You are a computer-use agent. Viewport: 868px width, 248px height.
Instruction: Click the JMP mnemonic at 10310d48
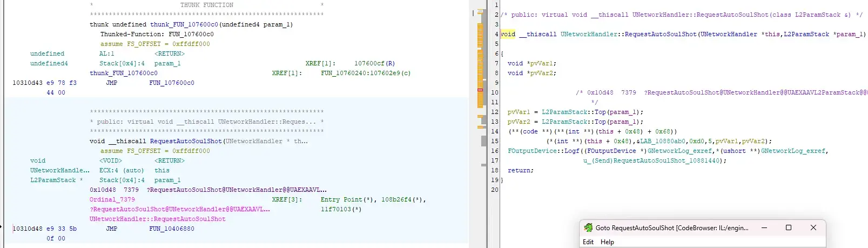(x=111, y=229)
